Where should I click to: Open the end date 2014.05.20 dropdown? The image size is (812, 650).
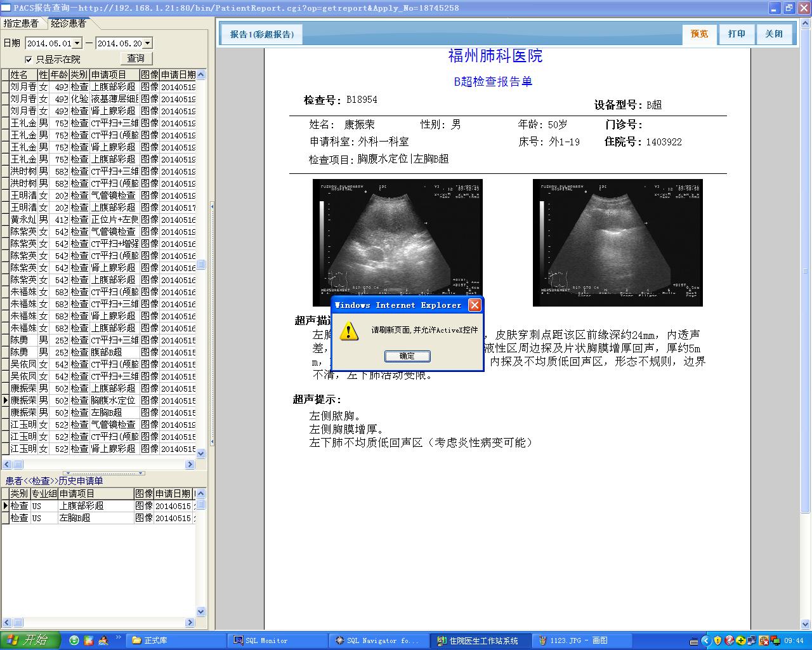coord(148,43)
